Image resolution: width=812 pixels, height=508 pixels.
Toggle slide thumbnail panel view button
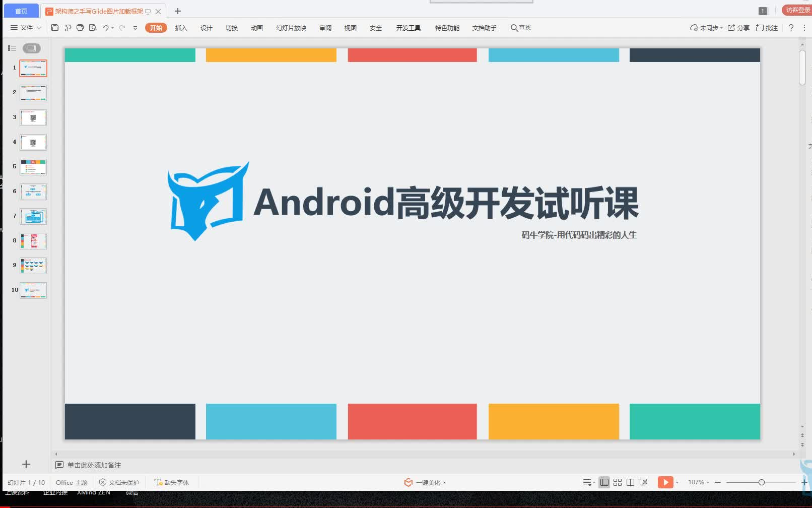click(x=31, y=48)
